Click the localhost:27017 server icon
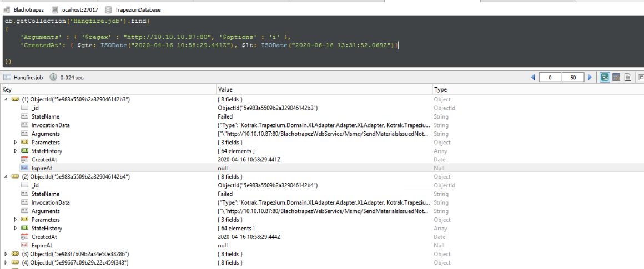This screenshot has height=269, width=644. (x=55, y=9)
